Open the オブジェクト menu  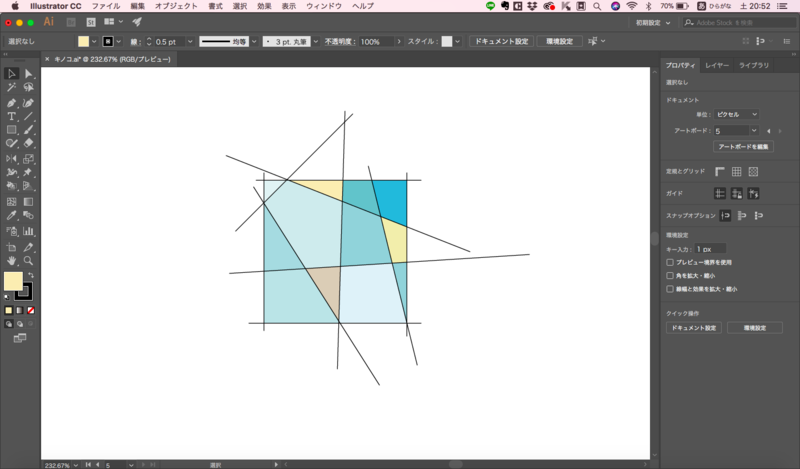pos(176,6)
